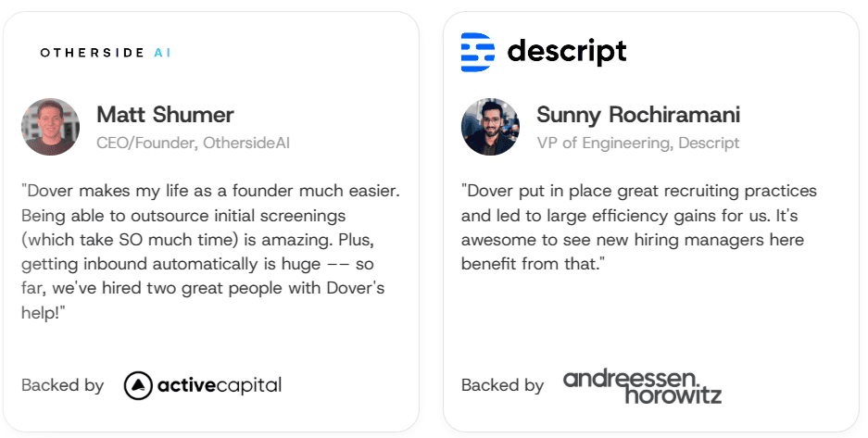
Task: Click the Descript logo icon
Action: (x=478, y=52)
